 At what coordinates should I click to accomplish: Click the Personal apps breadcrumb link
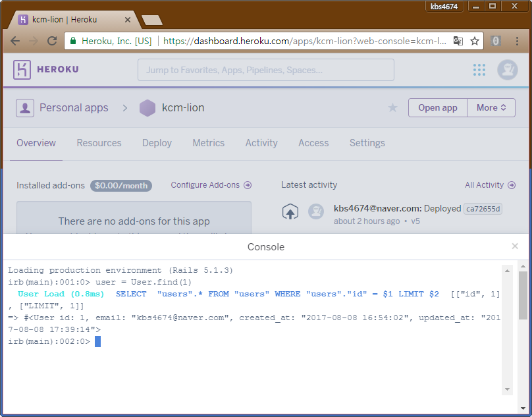pyautogui.click(x=74, y=107)
